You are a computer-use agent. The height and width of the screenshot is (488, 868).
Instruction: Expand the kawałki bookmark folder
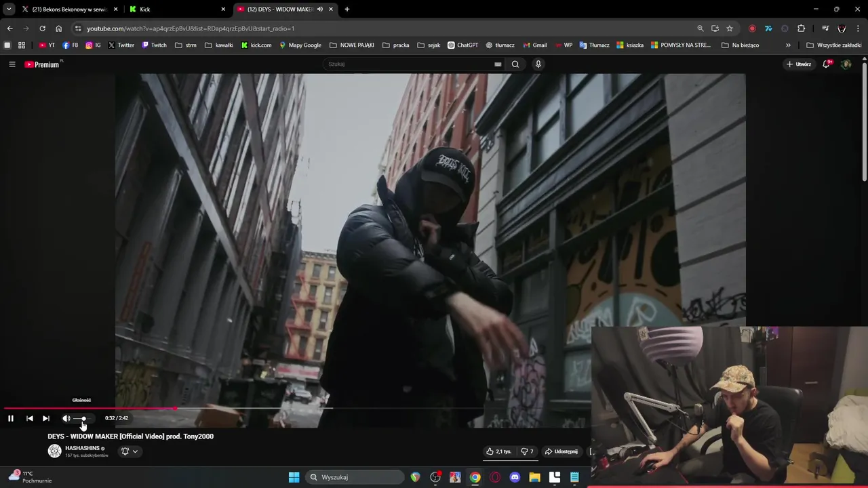tap(219, 45)
